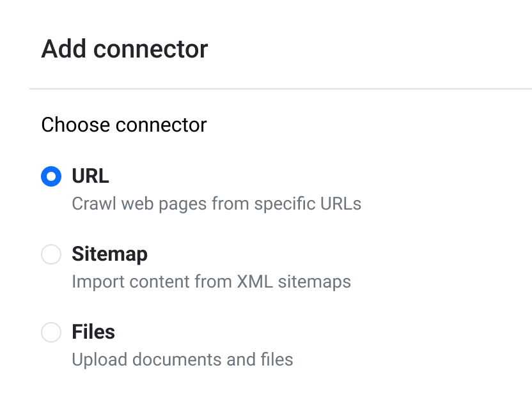The image size is (532, 409).
Task: Click the Add connector heading
Action: pyautogui.click(x=125, y=49)
